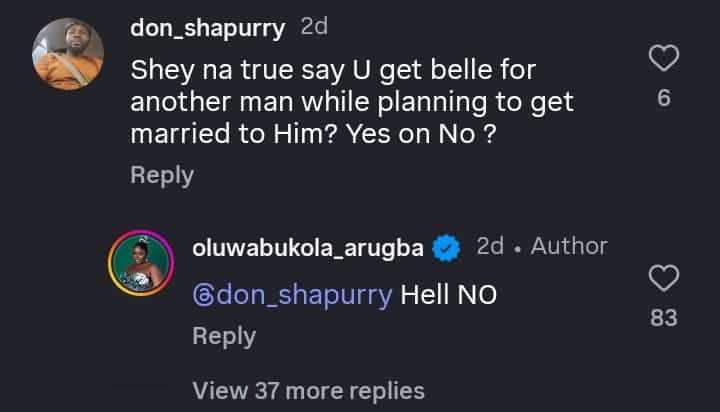720x412 pixels.
Task: Like don_shapurry's comment with the heart
Action: pos(664,59)
